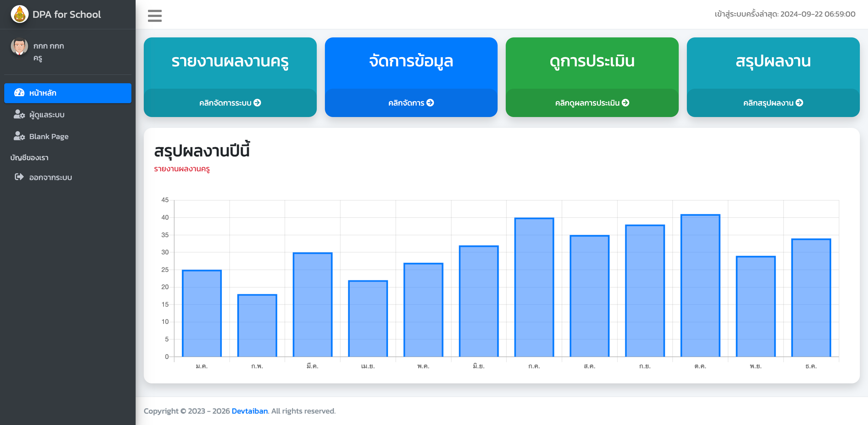Screen dimensions: 868x425
Task: Open ผู้ดูแลระบบ sidebar menu item
Action: [46, 115]
